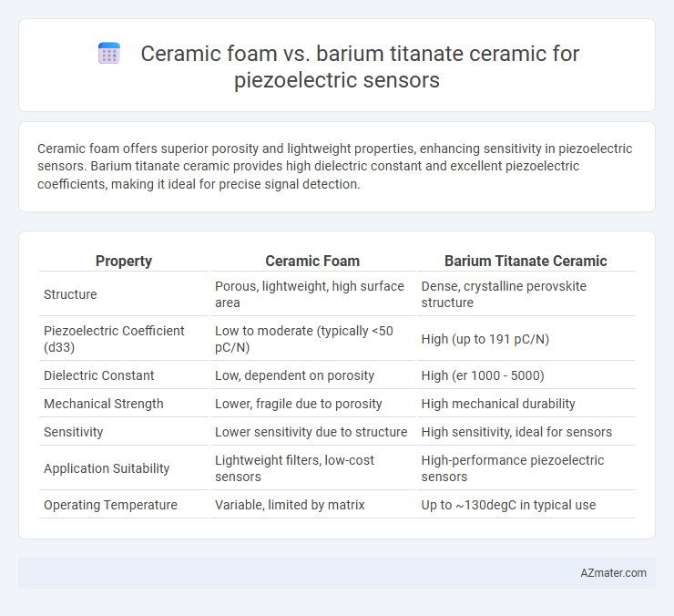Click the 'Structure' row label
This screenshot has width=674, height=616.
(70, 294)
